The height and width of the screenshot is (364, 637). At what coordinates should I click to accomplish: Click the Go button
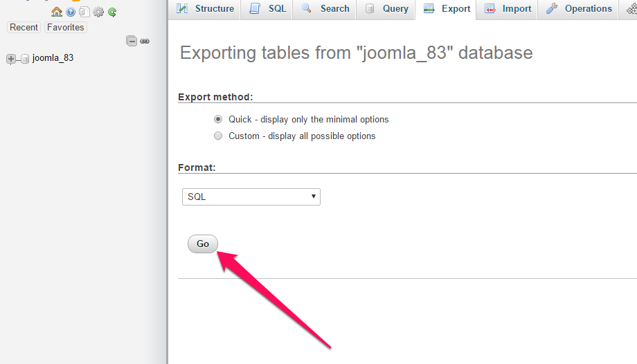tap(203, 244)
